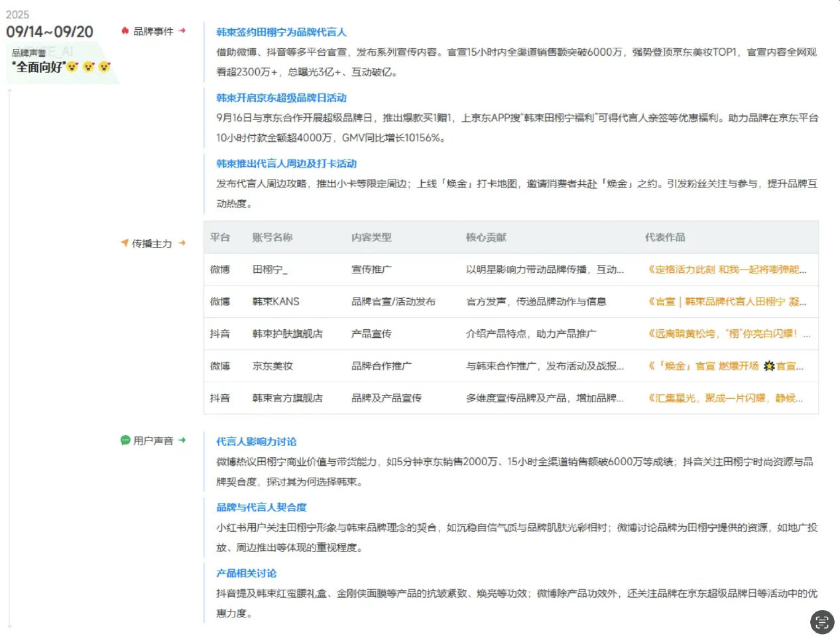Open the floating list button at bottom right
The width and height of the screenshot is (840, 636).
[x=822, y=622]
